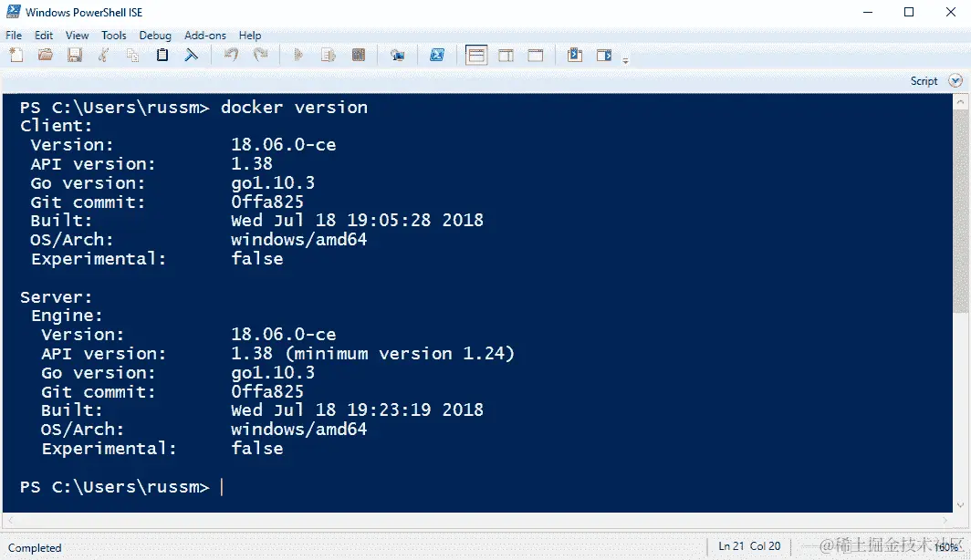The width and height of the screenshot is (971, 560).
Task: Open the Debug menu
Action: (x=155, y=36)
